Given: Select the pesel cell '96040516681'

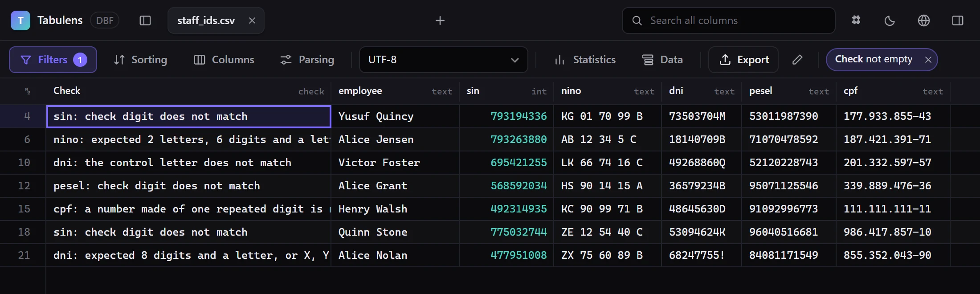Looking at the screenshot, I should (789, 232).
